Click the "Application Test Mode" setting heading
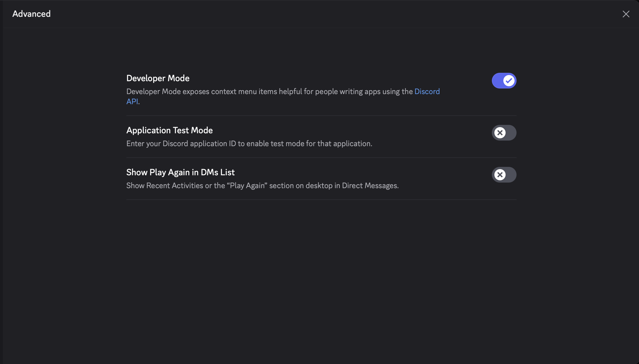This screenshot has height=364, width=639. pyautogui.click(x=169, y=130)
